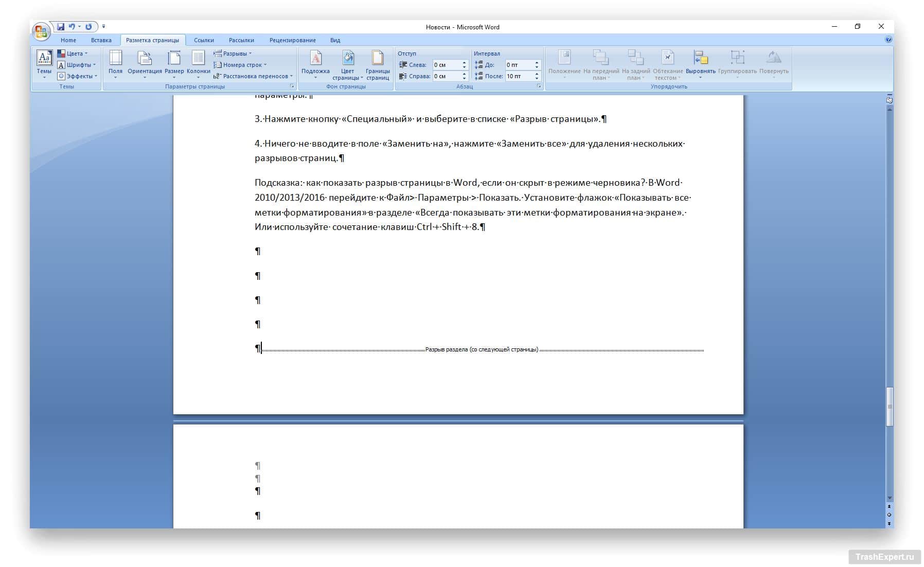This screenshot has height=567, width=924.
Task: Open the Quick Access toolbar customization arrow
Action: (103, 26)
